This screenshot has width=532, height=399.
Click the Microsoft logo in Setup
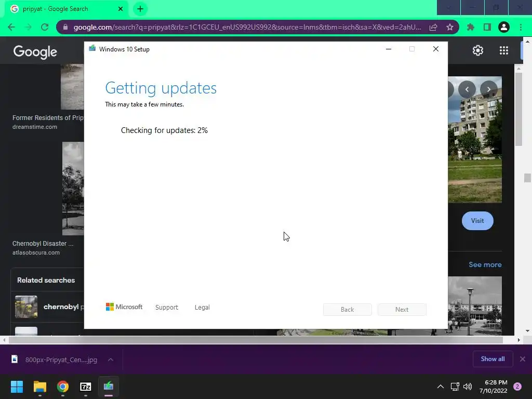[x=124, y=307]
